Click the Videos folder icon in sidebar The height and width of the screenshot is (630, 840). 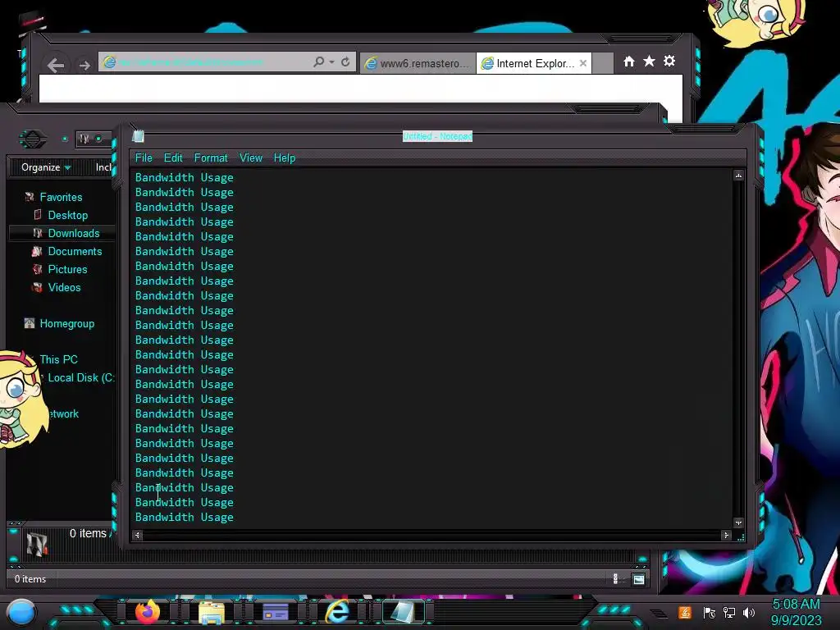pyautogui.click(x=37, y=288)
